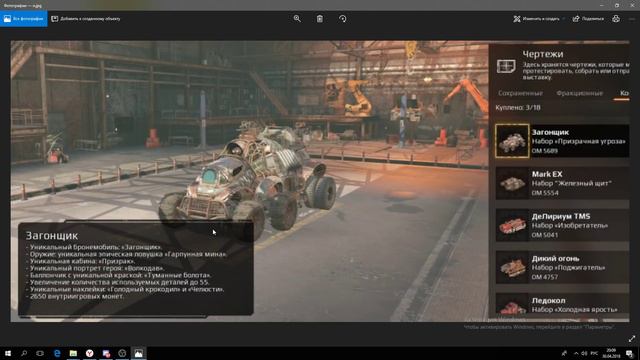Viewport: 640px width, 360px height.
Task: Select the Загонщик blueprint row
Action: [562, 141]
